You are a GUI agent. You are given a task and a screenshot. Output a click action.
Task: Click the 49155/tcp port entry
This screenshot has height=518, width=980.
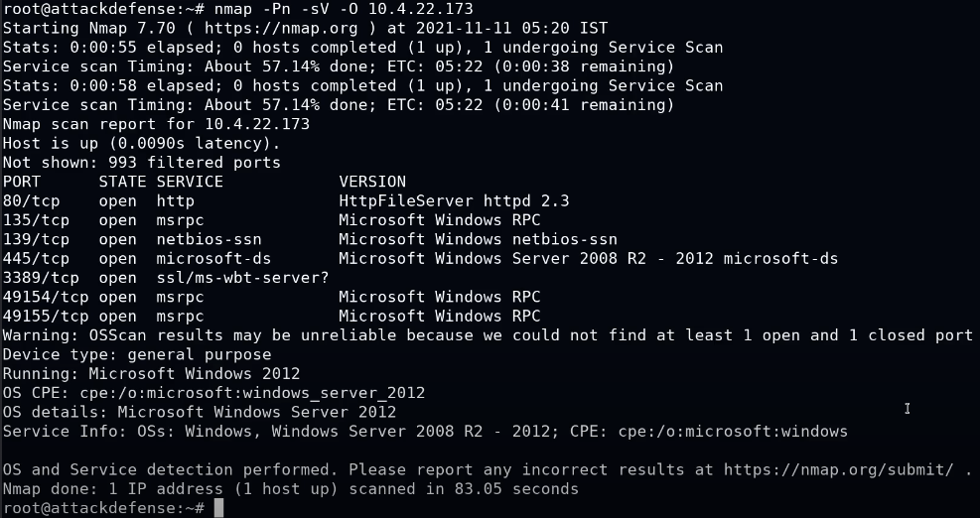click(x=46, y=317)
